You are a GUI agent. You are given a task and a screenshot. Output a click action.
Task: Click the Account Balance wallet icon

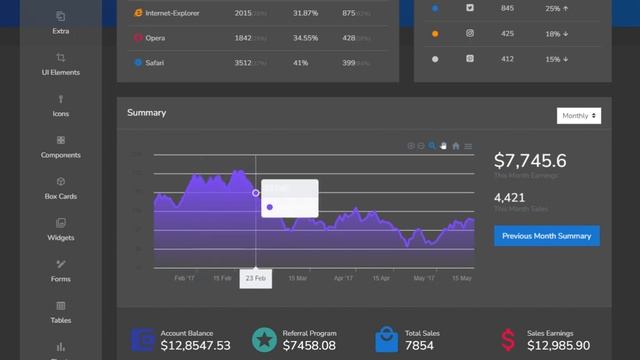point(142,340)
